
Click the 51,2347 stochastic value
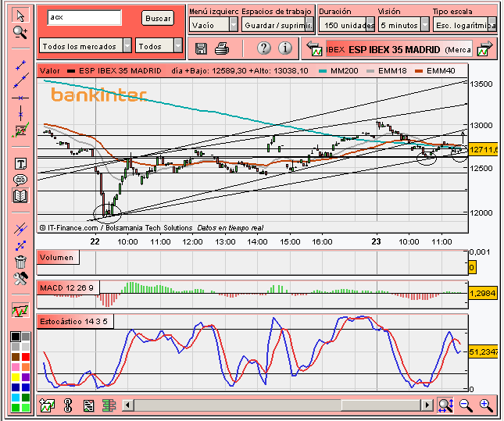tap(483, 352)
